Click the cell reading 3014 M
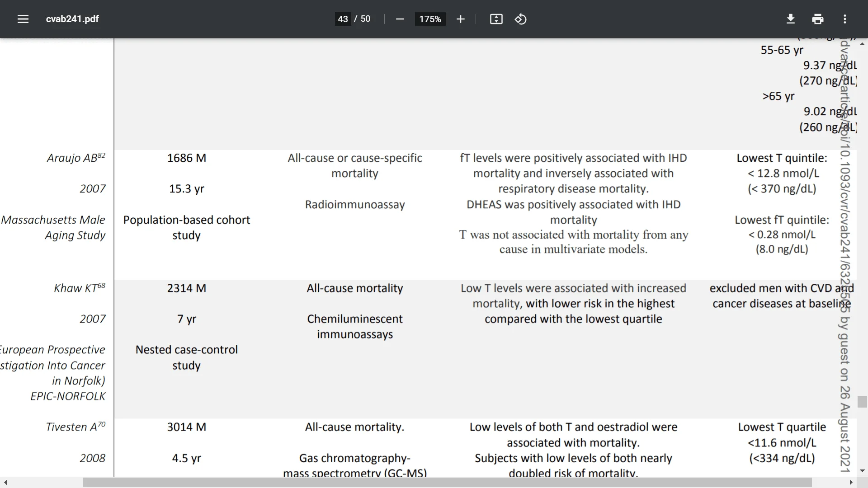The image size is (868, 488). coord(187,427)
